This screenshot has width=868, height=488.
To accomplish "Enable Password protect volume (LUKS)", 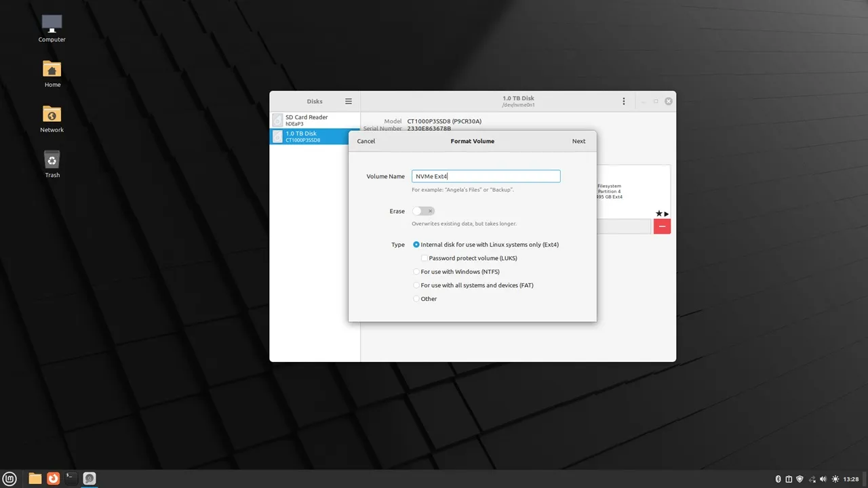I will [x=425, y=258].
